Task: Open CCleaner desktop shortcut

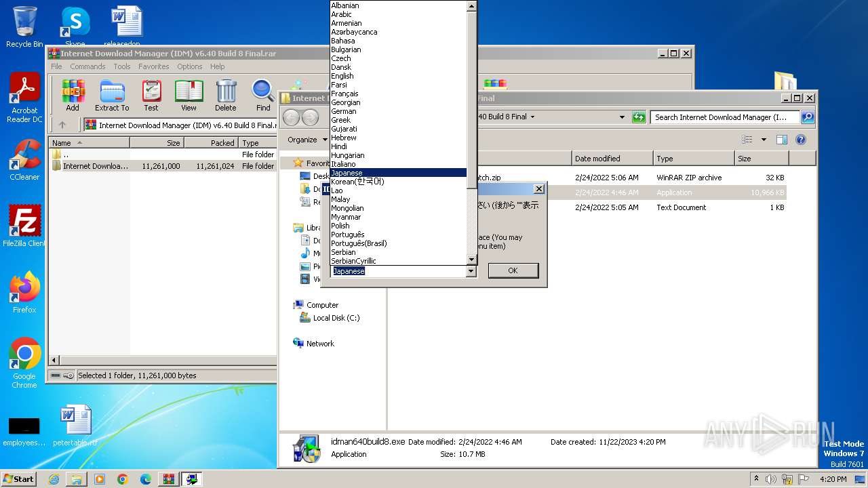Action: [x=24, y=160]
